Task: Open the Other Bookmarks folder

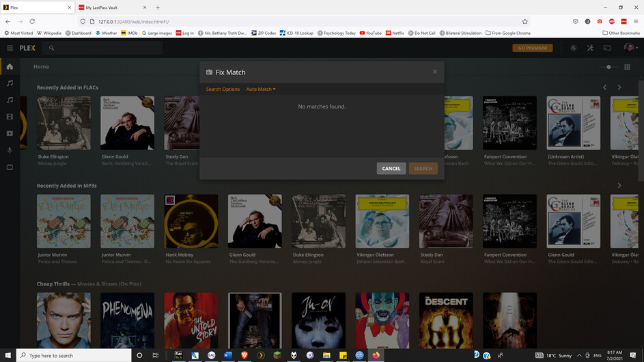Action: (x=621, y=33)
